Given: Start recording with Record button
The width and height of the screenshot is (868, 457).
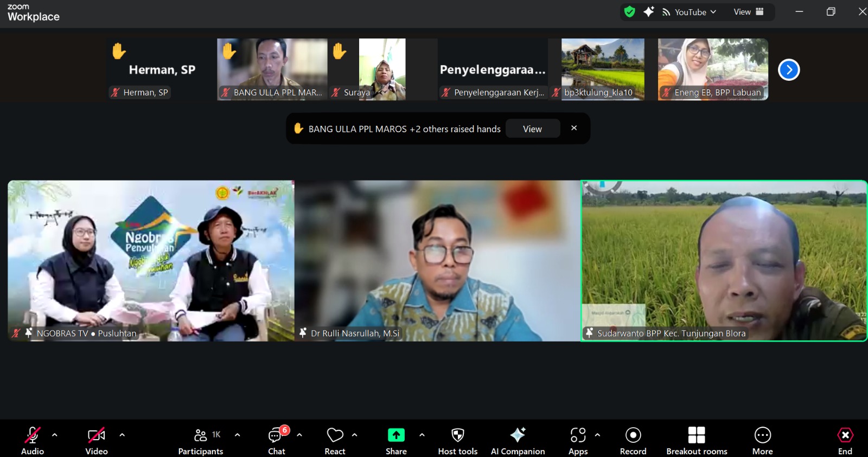Looking at the screenshot, I should coord(633,440).
